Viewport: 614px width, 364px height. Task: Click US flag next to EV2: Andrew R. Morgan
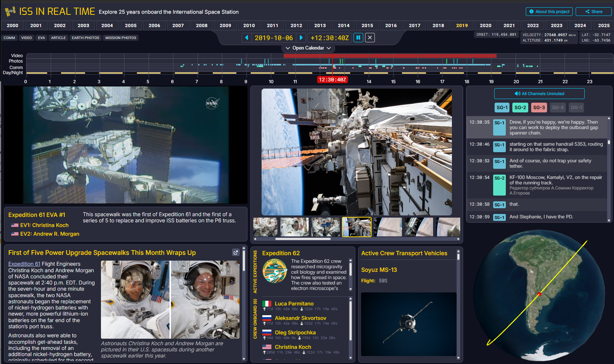(x=15, y=234)
